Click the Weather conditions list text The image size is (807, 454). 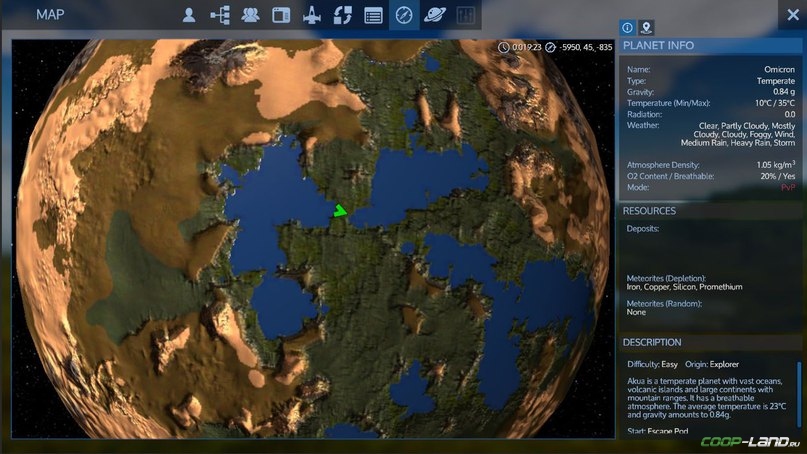(x=738, y=134)
